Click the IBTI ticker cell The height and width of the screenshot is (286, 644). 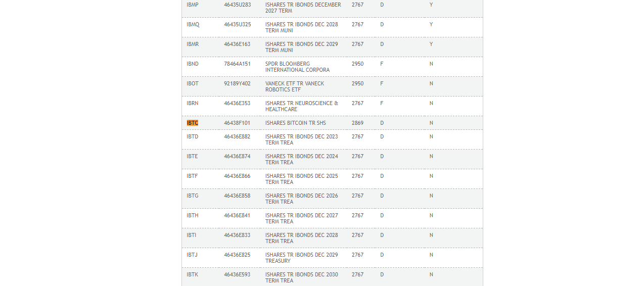[x=192, y=235]
